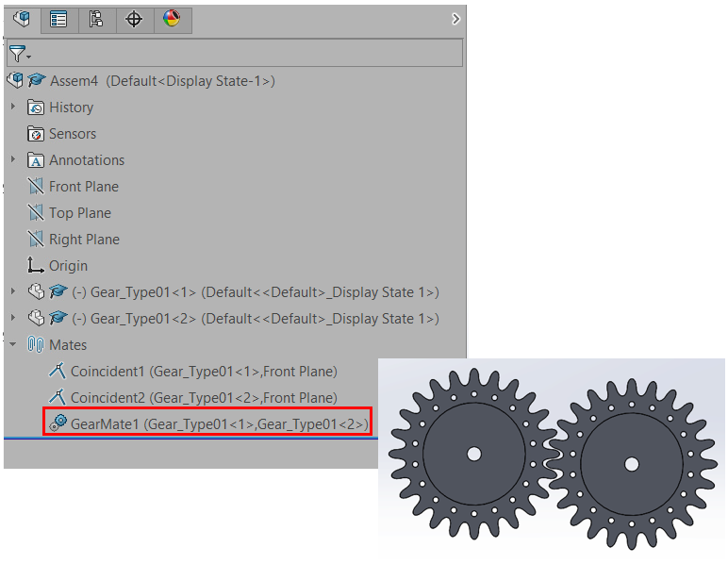Image resolution: width=728 pixels, height=564 pixels.
Task: Click the center hole of left gear
Action: [x=474, y=454]
